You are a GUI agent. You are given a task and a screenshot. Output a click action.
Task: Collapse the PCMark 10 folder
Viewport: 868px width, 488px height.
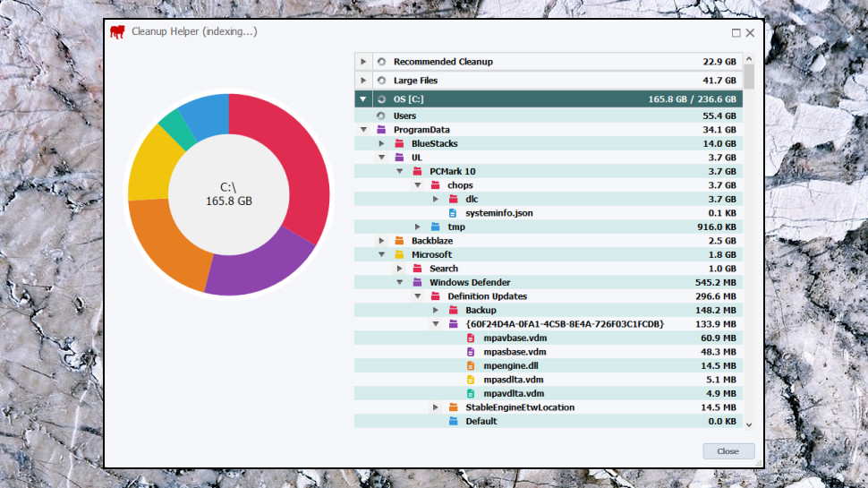coord(400,171)
